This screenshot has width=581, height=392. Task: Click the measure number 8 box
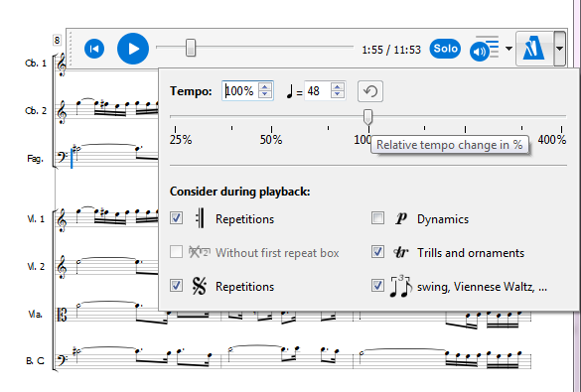(x=57, y=40)
